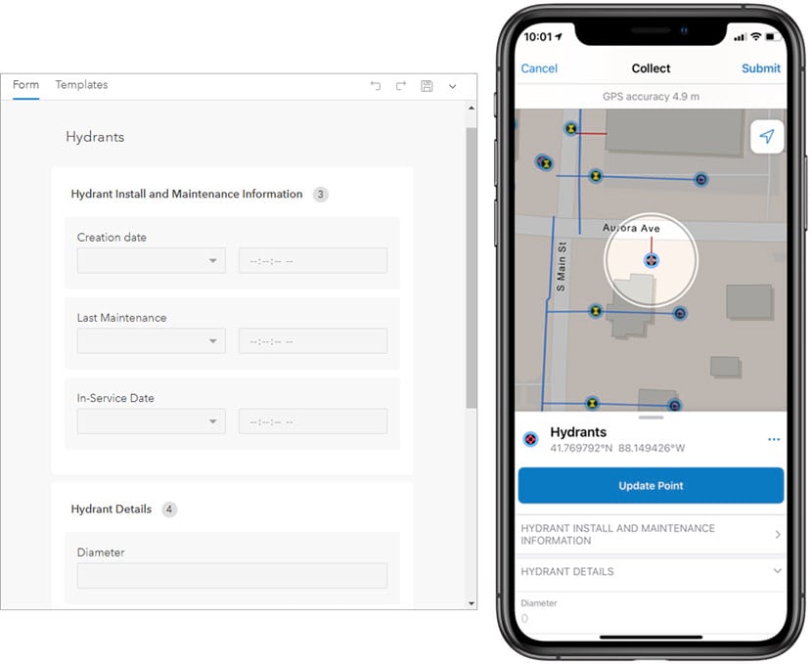
Task: Click the Last Maintenance time field
Action: pos(313,341)
